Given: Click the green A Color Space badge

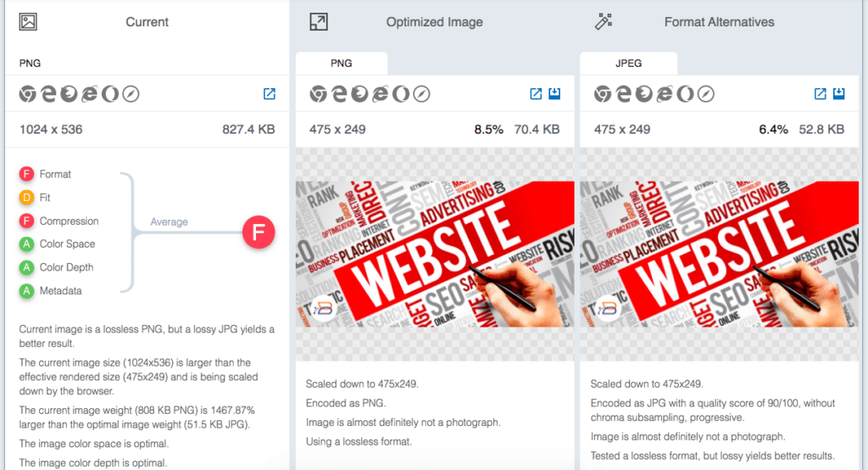Looking at the screenshot, I should 26,243.
